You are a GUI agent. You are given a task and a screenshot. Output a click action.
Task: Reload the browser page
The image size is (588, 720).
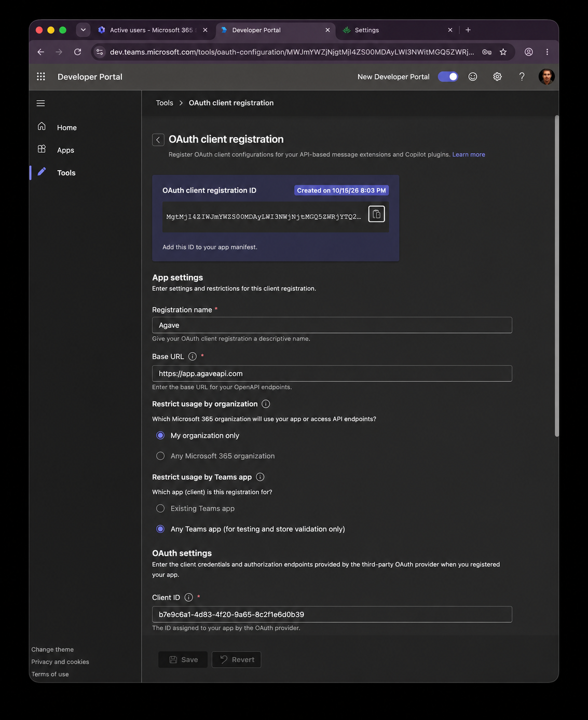pos(77,52)
